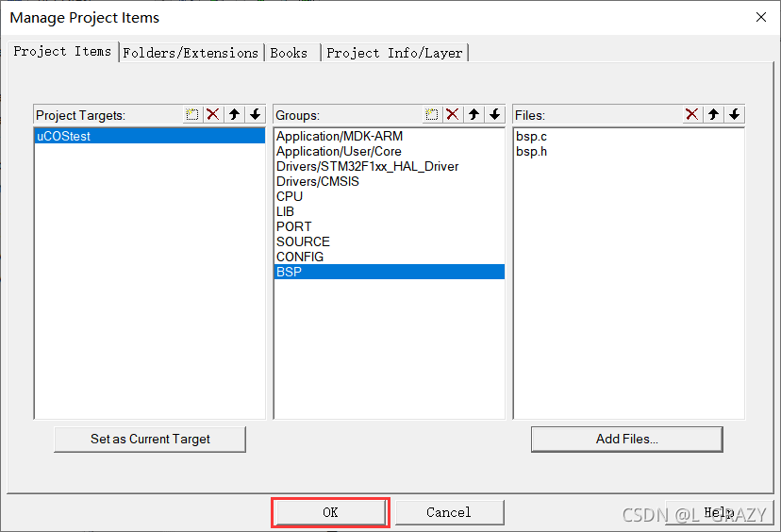This screenshot has height=532, width=781.
Task: Switch to the Project Items tab
Action: [x=63, y=51]
